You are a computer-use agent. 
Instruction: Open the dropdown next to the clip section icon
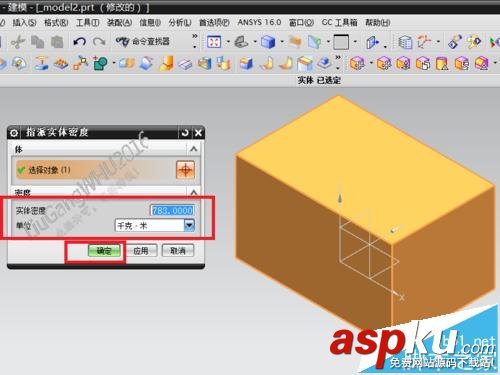pos(328,42)
